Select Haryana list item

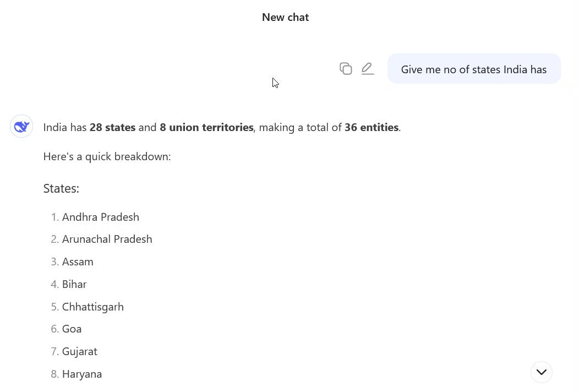pyautogui.click(x=82, y=374)
